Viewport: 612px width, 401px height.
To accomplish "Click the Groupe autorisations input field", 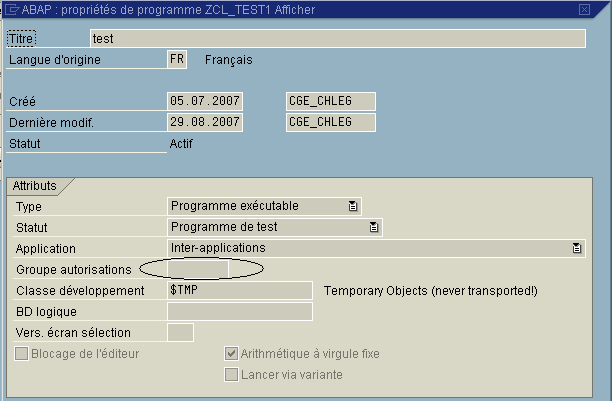I will (198, 269).
